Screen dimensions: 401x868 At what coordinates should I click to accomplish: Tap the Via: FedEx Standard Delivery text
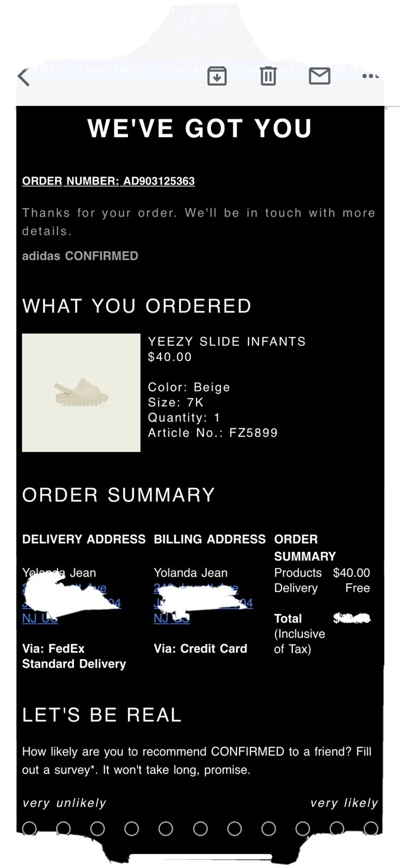[x=74, y=656]
